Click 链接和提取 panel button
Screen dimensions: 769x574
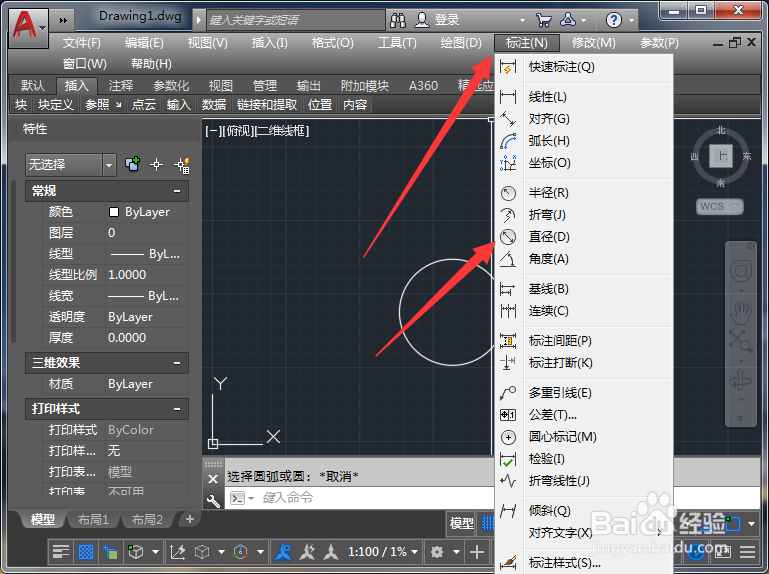click(267, 104)
